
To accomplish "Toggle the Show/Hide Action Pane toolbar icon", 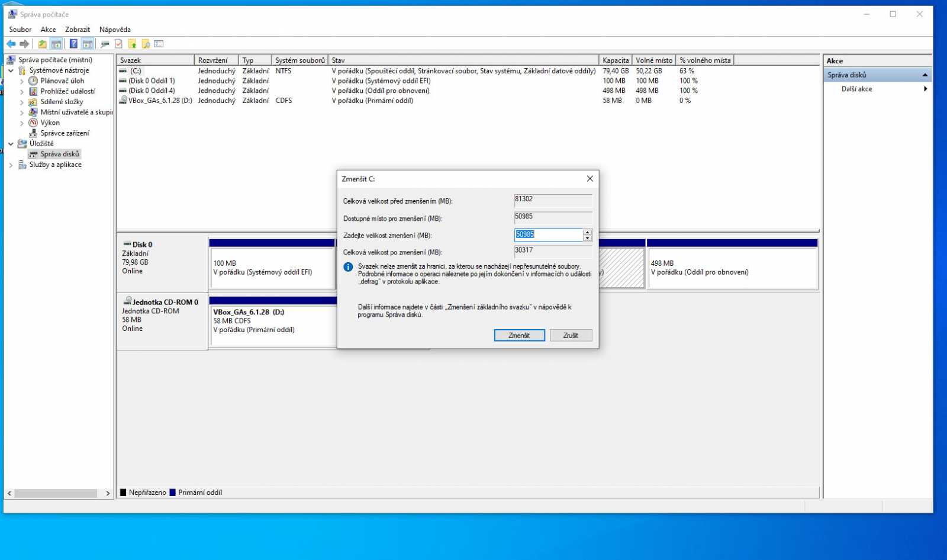I will pyautogui.click(x=88, y=44).
